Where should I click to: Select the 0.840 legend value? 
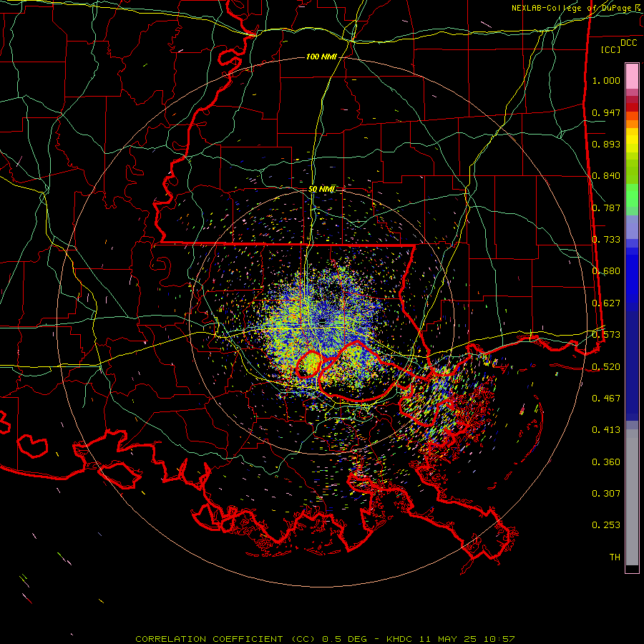pos(606,176)
